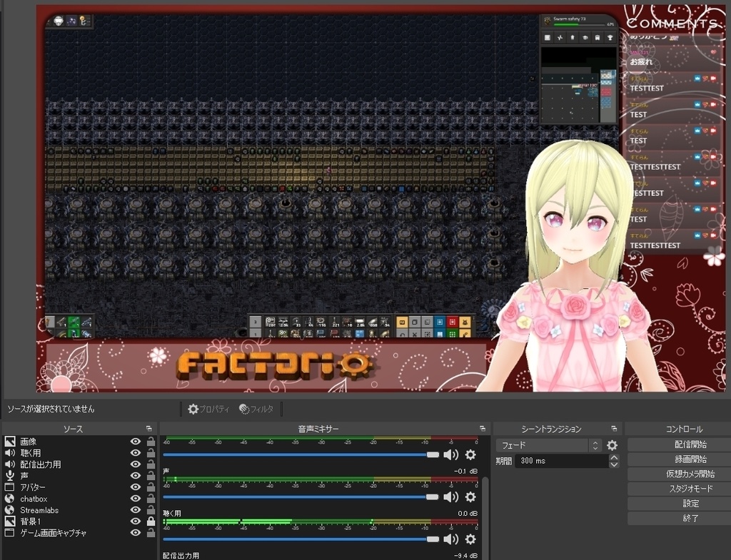Open プロパティ for the selected source
The height and width of the screenshot is (560, 731).
pos(209,409)
